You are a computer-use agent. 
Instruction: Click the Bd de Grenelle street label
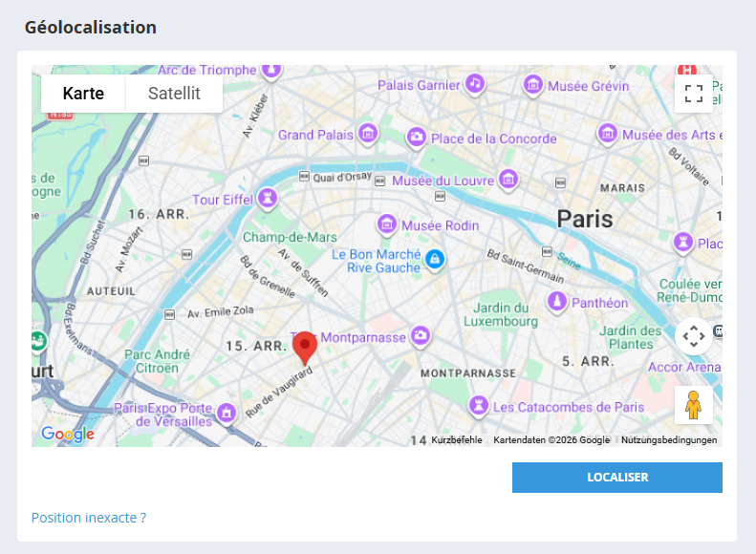pyautogui.click(x=268, y=276)
